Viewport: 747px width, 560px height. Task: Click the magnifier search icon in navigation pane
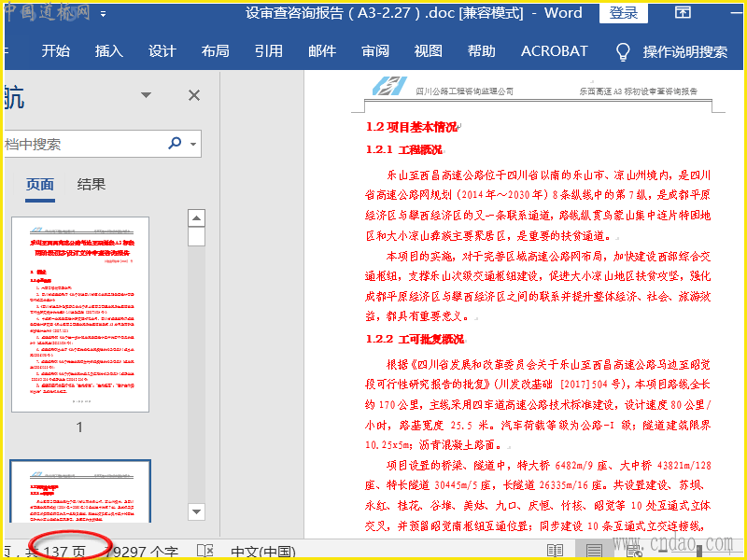pos(175,144)
